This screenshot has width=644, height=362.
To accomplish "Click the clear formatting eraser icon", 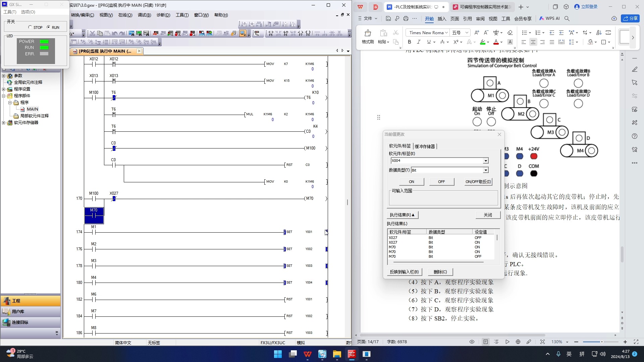I will [510, 33].
